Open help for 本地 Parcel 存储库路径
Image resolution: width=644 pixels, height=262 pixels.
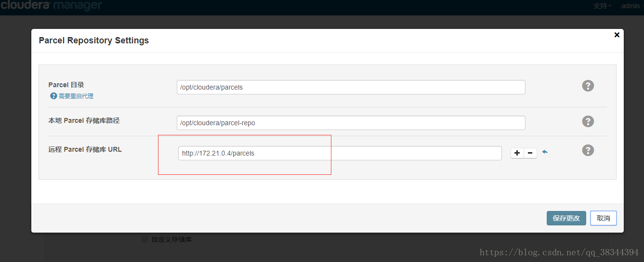point(588,121)
